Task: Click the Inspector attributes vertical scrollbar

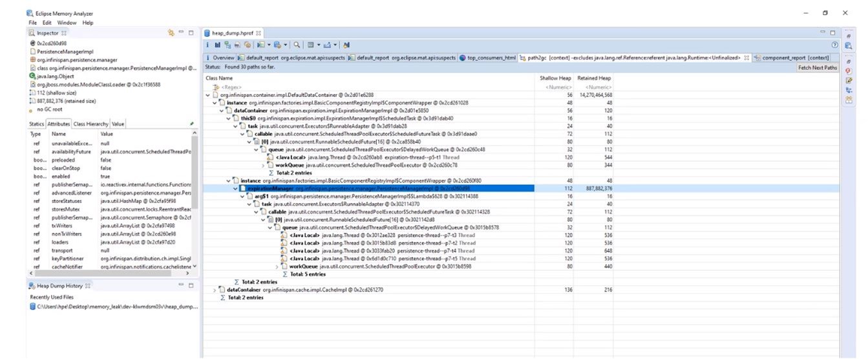Action: point(195,199)
